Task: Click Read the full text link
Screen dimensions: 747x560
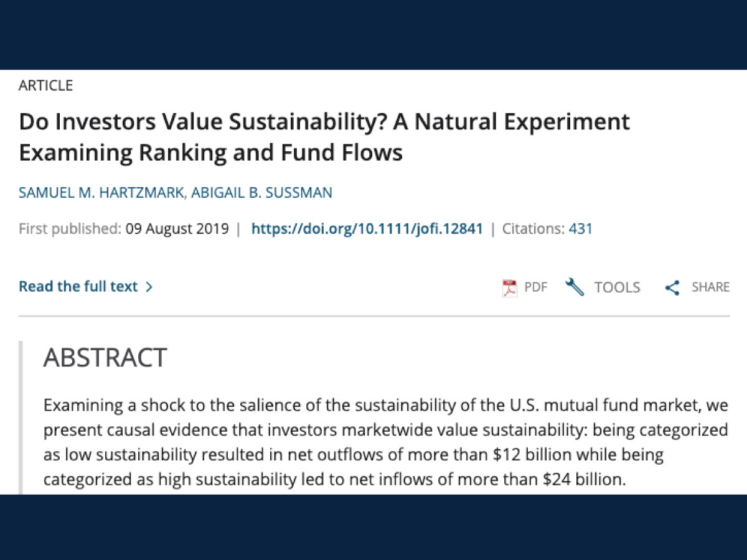Action: [x=78, y=286]
